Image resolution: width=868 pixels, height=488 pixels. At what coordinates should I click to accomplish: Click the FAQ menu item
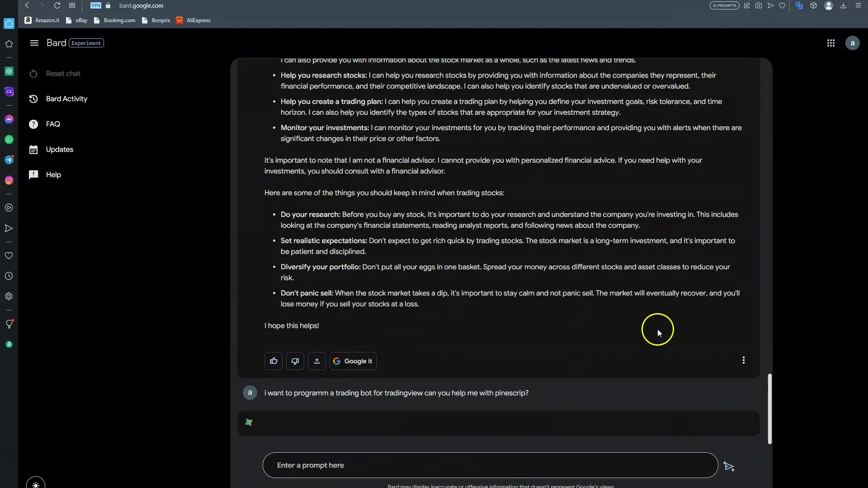(x=52, y=125)
